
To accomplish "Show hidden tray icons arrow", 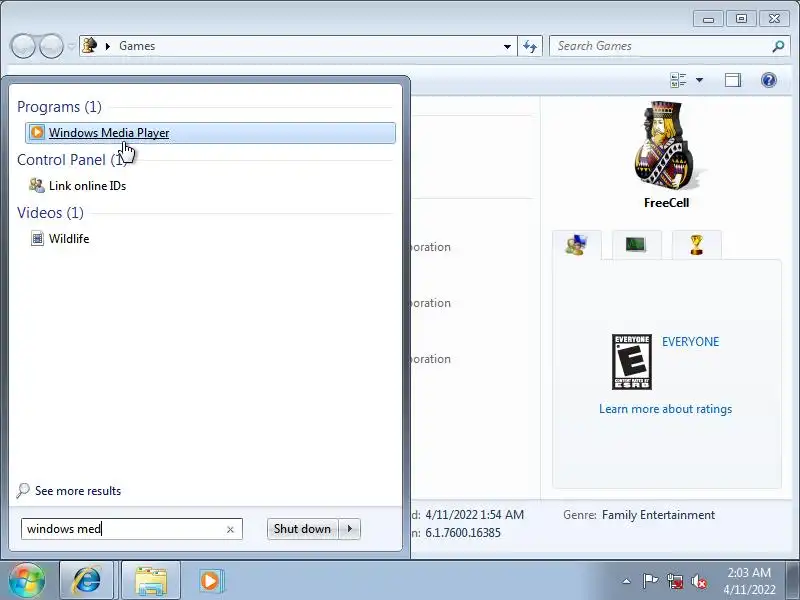I will 627,581.
